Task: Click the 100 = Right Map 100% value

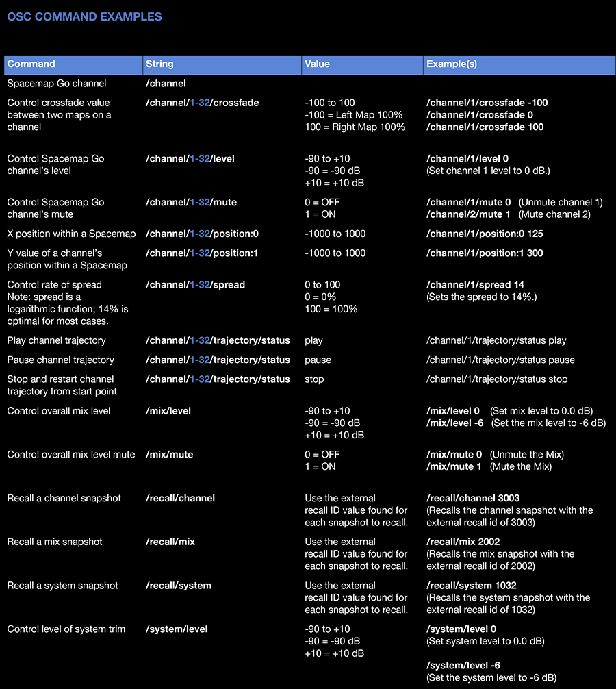Action: coord(355,127)
